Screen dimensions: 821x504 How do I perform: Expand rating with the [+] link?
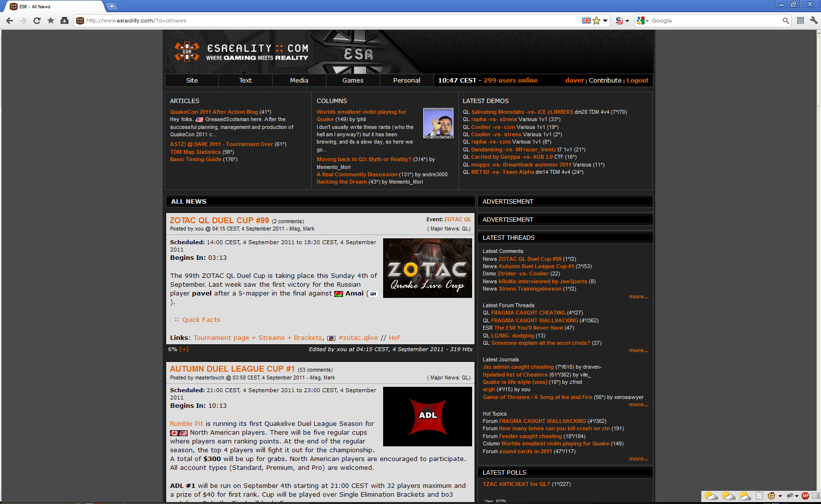(x=184, y=349)
